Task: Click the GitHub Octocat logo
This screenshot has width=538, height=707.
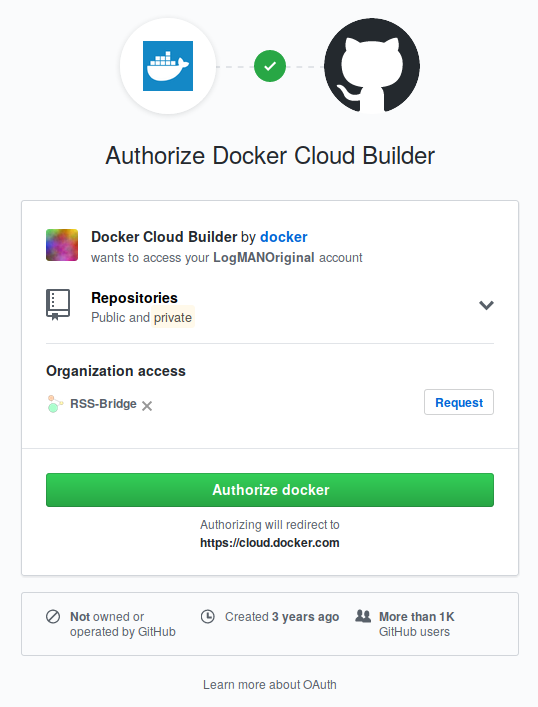Action: (372, 66)
